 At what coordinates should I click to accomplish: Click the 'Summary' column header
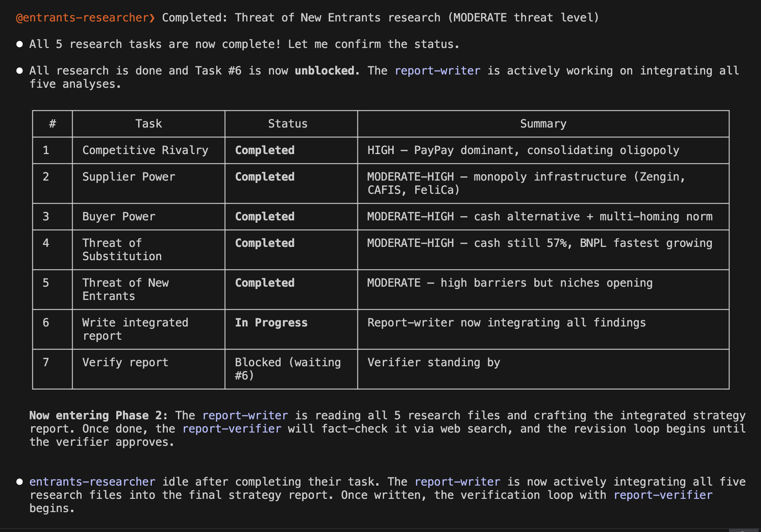(x=543, y=124)
